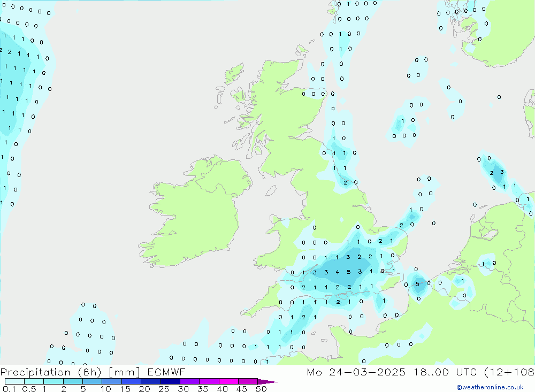
Task: Click the '20' legend scale label
Action: 144,389
